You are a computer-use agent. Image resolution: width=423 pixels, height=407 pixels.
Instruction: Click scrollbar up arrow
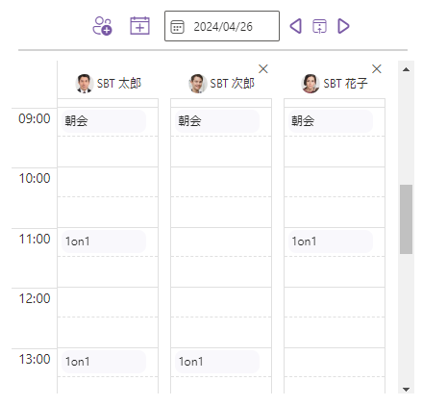pyautogui.click(x=406, y=69)
